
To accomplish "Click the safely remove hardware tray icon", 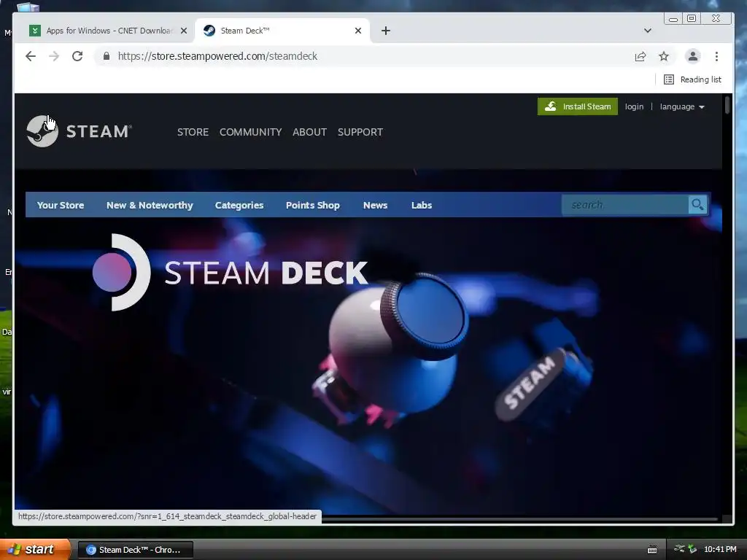I will click(692, 549).
